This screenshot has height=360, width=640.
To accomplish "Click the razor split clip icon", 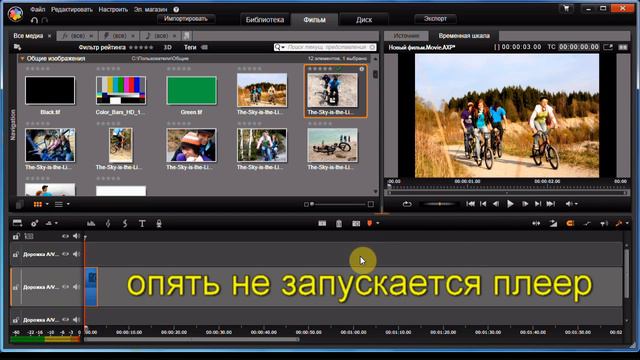I will coord(322,223).
